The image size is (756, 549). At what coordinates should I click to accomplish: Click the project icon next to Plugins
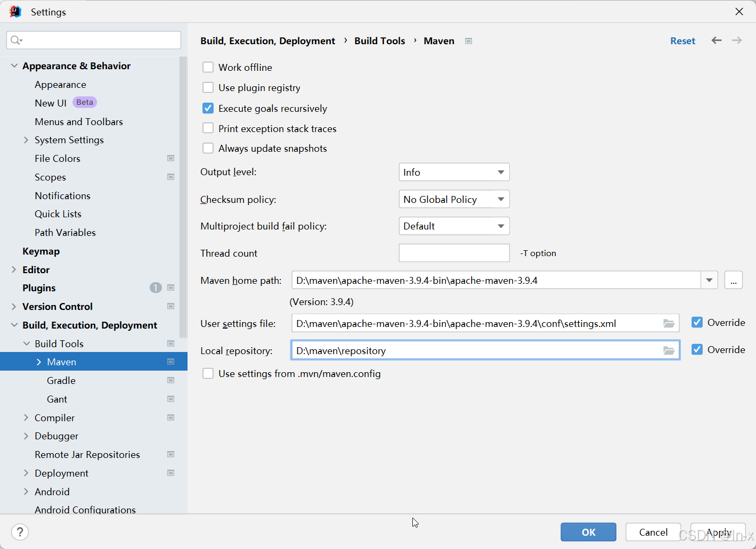pos(170,288)
